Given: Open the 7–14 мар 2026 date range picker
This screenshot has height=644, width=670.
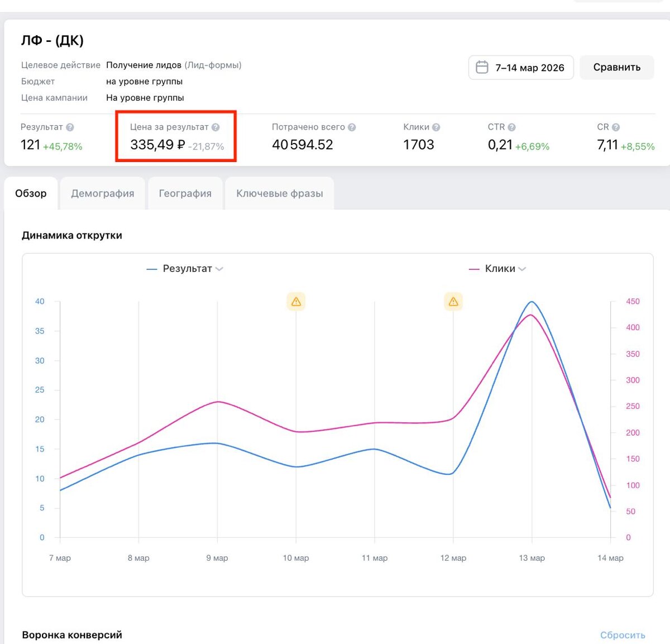Looking at the screenshot, I should (x=521, y=68).
